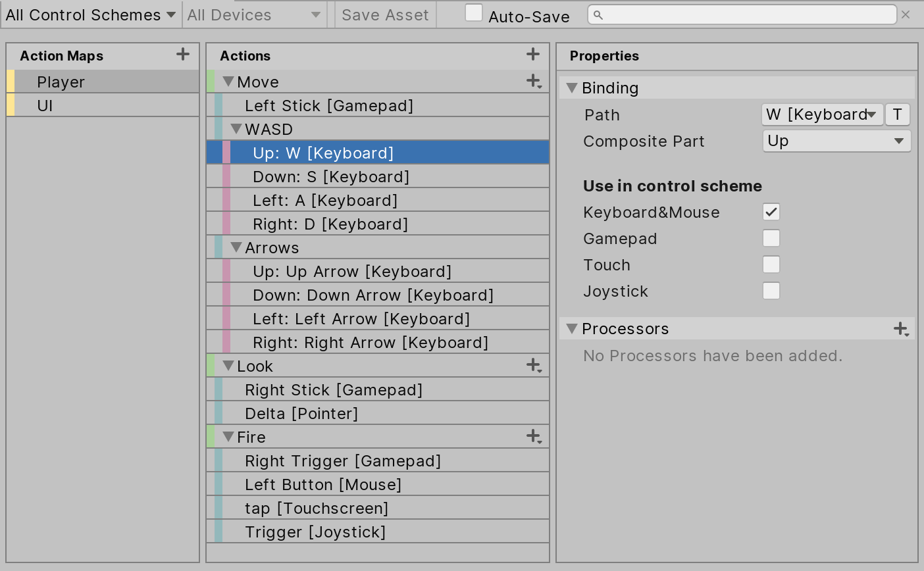
Task: Clear the search field with the X
Action: click(906, 14)
